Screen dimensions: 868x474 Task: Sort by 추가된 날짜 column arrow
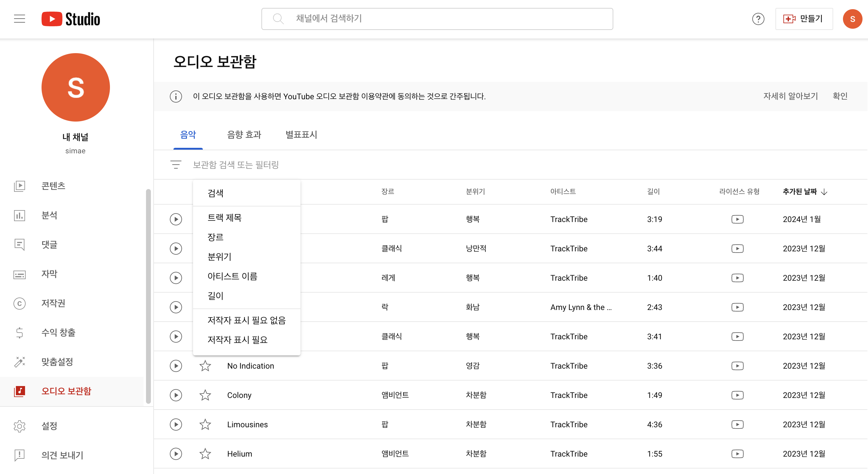click(824, 192)
